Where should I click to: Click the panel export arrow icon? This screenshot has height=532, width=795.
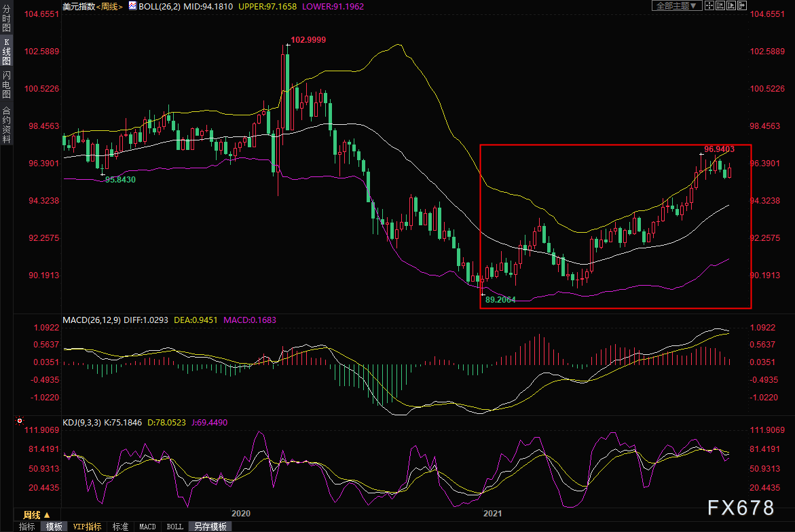pyautogui.click(x=742, y=5)
